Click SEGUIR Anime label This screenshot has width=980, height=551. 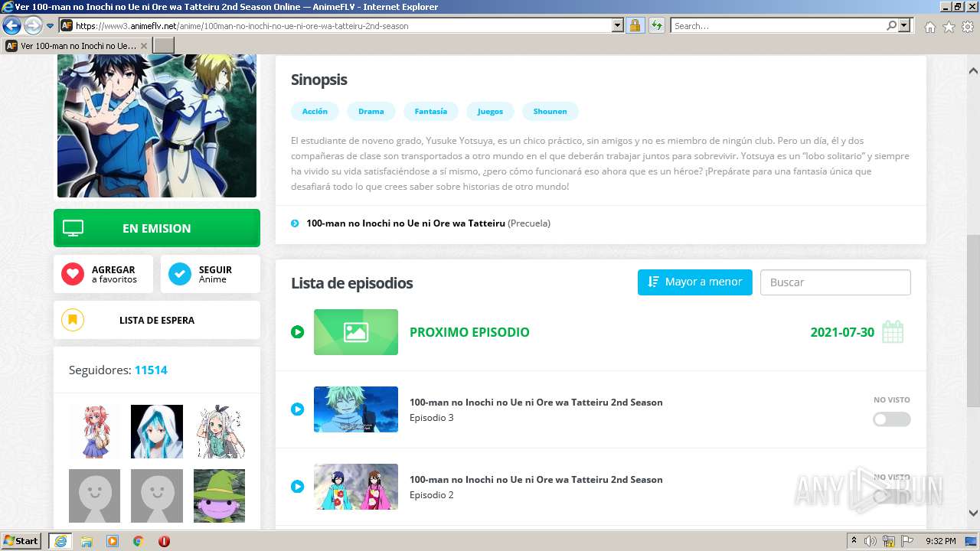[x=215, y=274]
